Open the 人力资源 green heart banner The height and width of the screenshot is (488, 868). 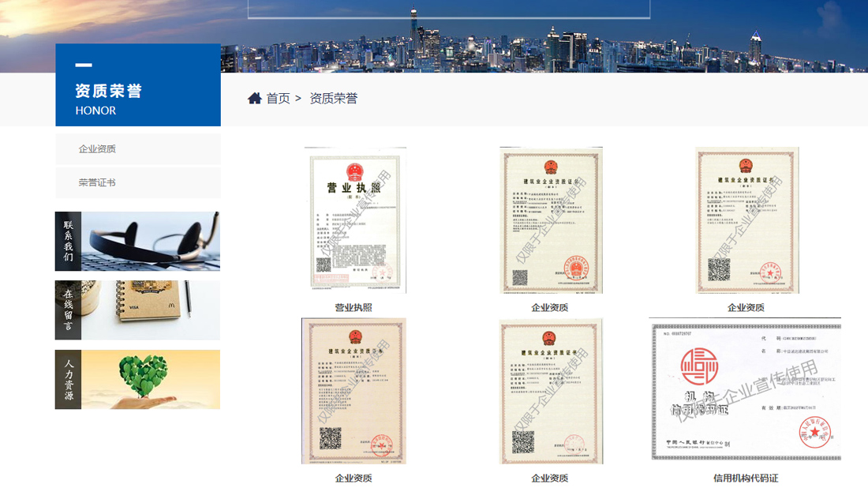[x=137, y=379]
